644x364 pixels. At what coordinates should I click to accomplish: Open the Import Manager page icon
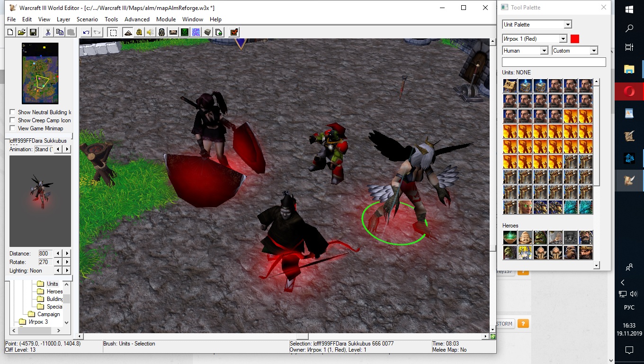219,32
